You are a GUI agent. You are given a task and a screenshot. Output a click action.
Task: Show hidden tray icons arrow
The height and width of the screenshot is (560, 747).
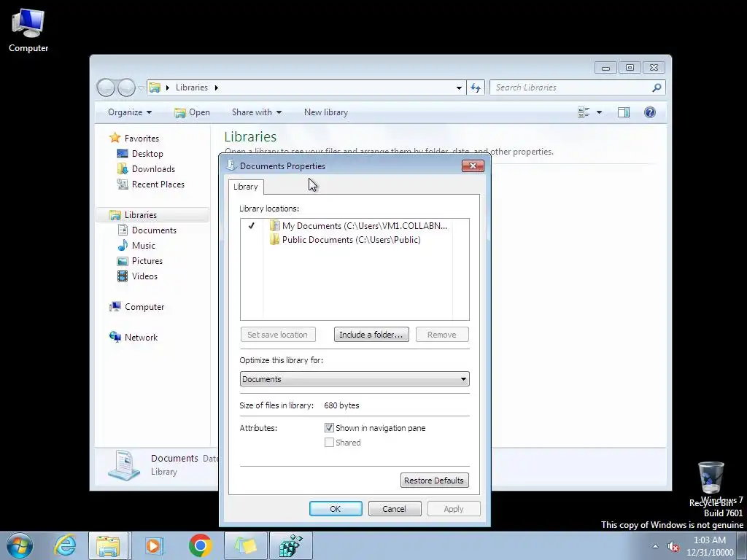coord(655,547)
